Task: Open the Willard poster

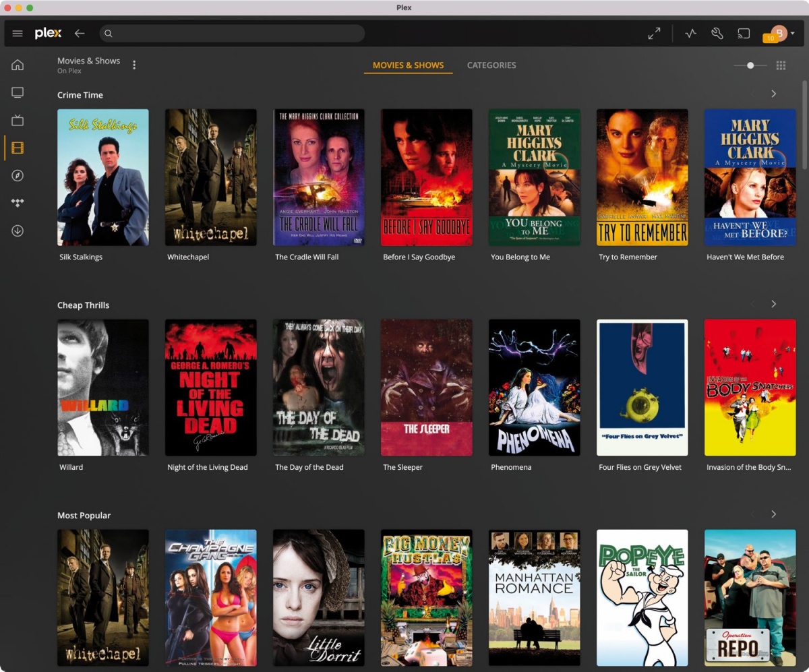Action: pyautogui.click(x=103, y=388)
